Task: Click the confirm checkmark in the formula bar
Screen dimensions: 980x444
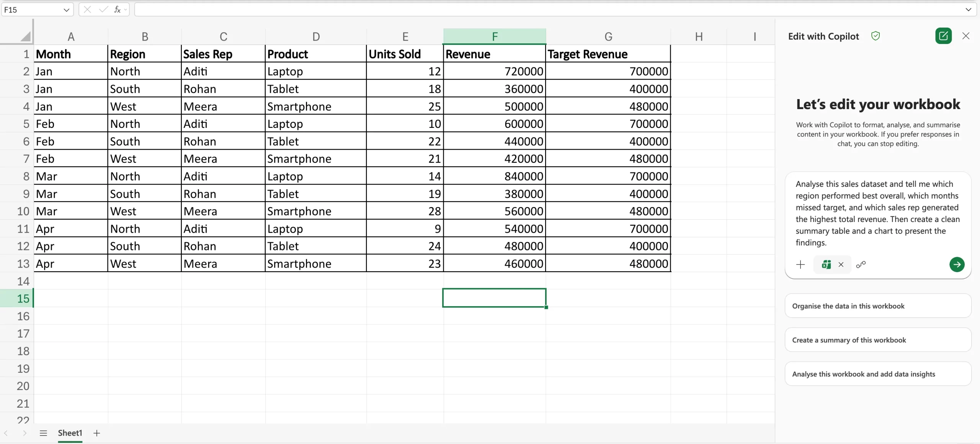Action: coord(102,10)
